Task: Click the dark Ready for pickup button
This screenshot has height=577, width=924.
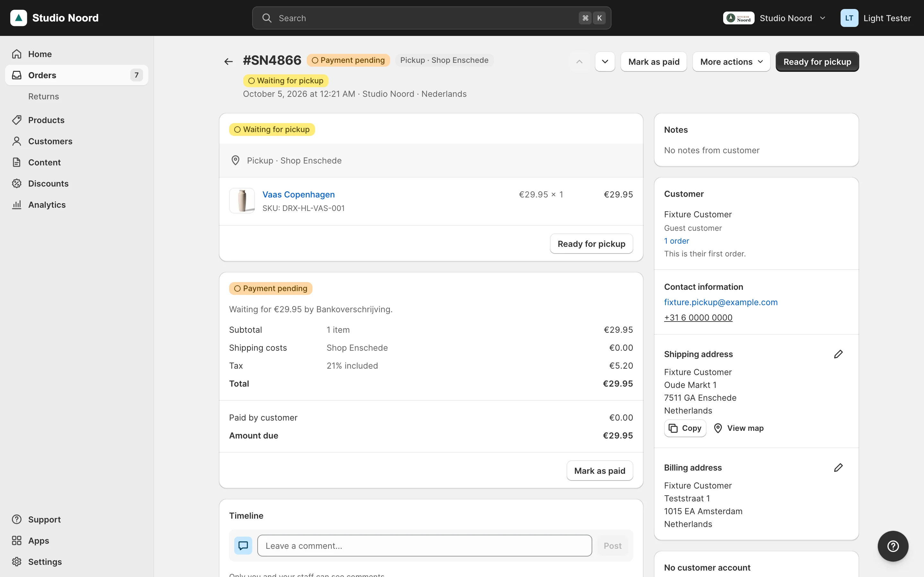Action: [x=817, y=62]
